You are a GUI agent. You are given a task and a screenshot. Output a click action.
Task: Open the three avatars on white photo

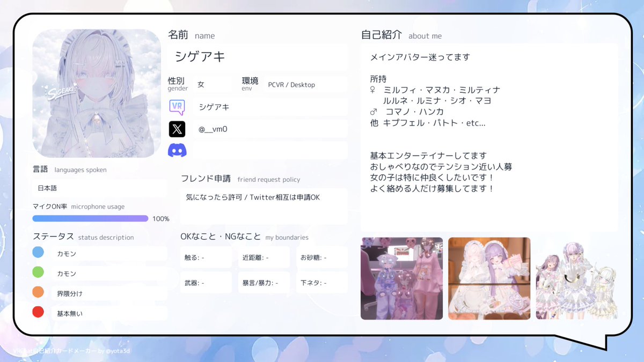(577, 278)
